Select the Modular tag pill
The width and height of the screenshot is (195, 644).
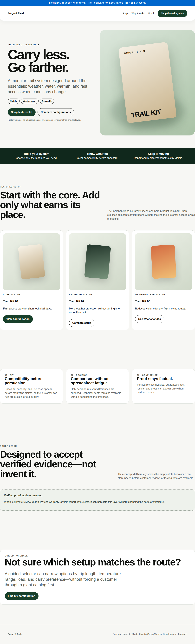(14, 101)
